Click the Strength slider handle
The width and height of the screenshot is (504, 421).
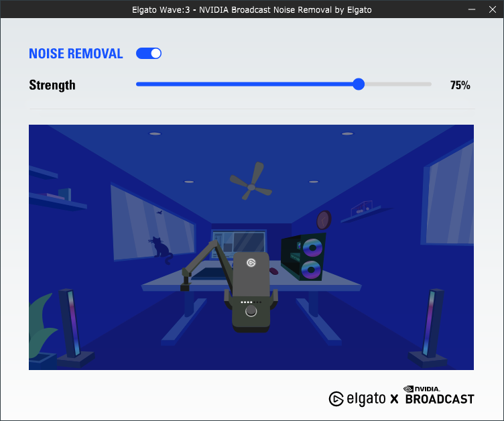[359, 84]
